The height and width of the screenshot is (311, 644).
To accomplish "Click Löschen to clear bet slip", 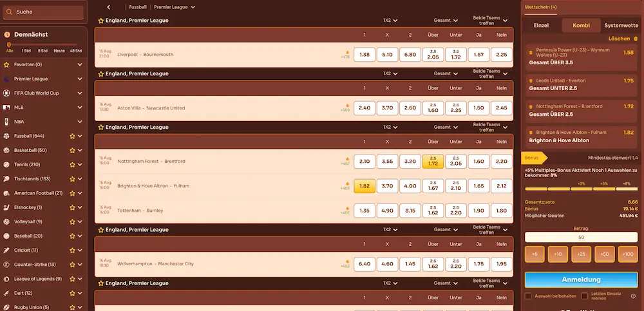I will point(619,39).
